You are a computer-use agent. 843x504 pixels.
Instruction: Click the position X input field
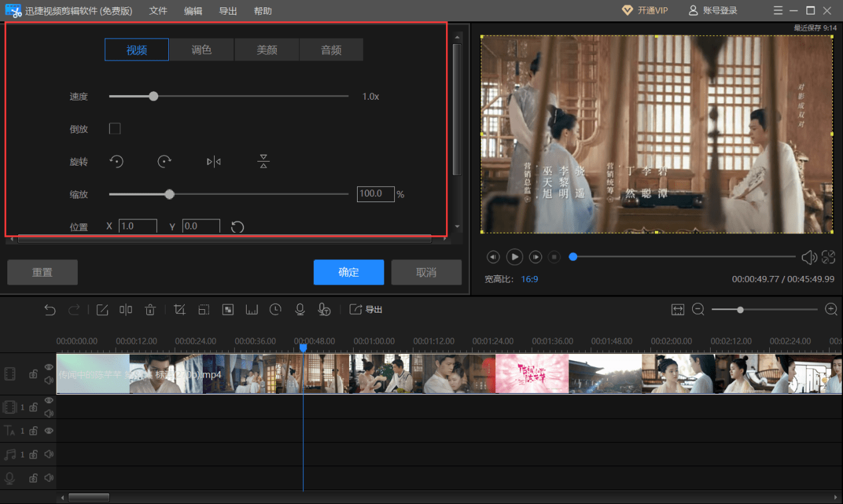pos(138,226)
